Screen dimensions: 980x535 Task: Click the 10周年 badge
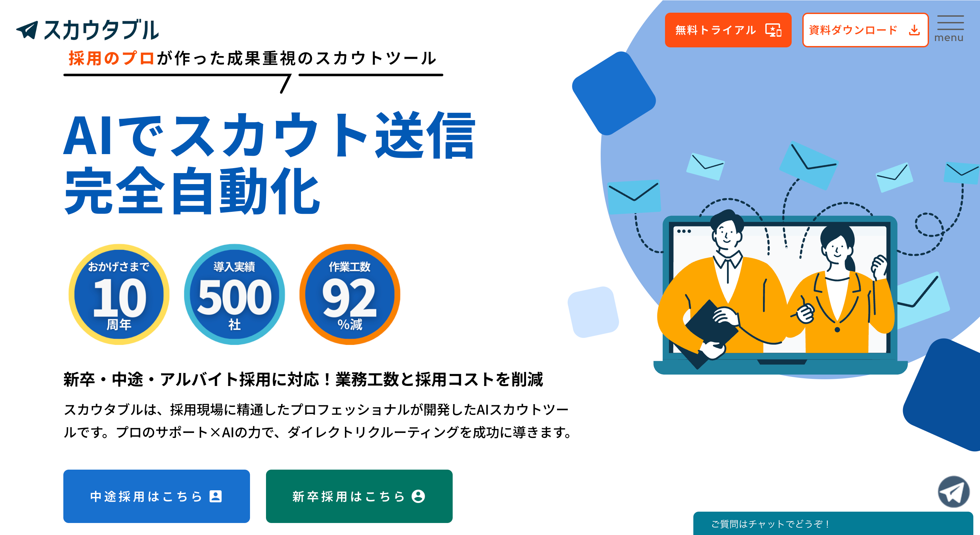[119, 294]
